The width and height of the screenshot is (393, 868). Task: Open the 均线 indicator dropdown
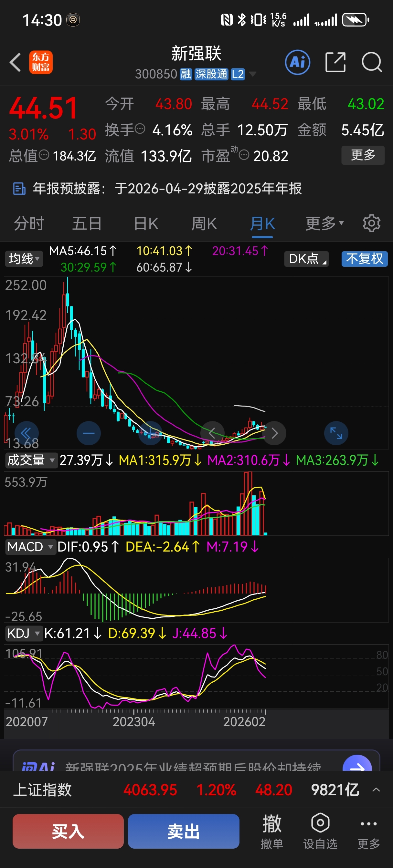(x=24, y=259)
